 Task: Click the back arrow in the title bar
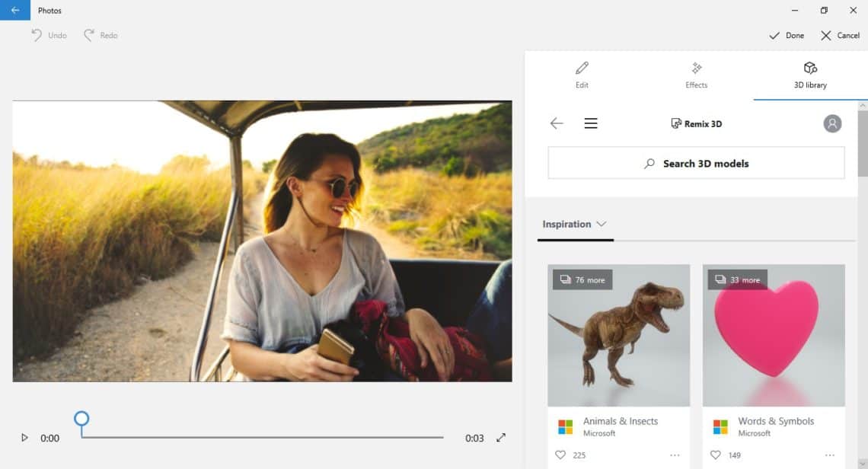click(x=15, y=10)
